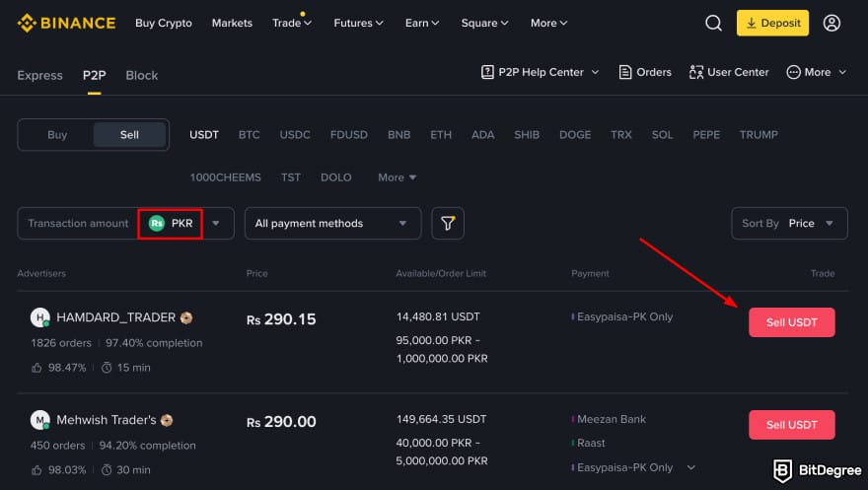Click thumbs-up icon beside 98.47%
This screenshot has width=868, height=490.
(36, 368)
